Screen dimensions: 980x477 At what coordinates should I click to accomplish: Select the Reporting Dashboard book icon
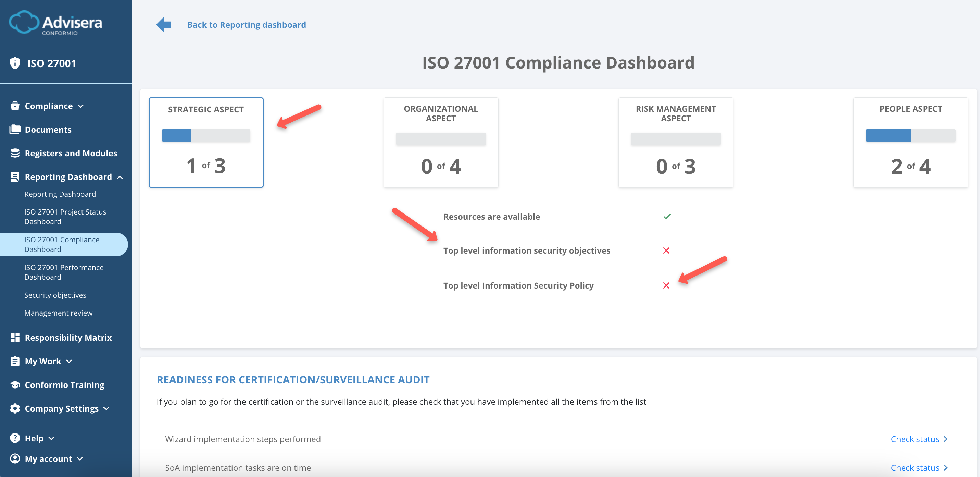[x=14, y=176]
